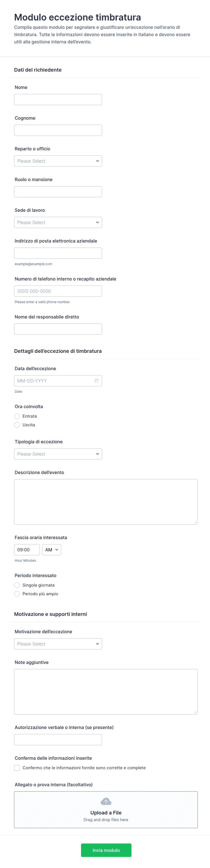The height and width of the screenshot is (868, 210).
Task: Check the Confermo information checkbox
Action: (17, 768)
